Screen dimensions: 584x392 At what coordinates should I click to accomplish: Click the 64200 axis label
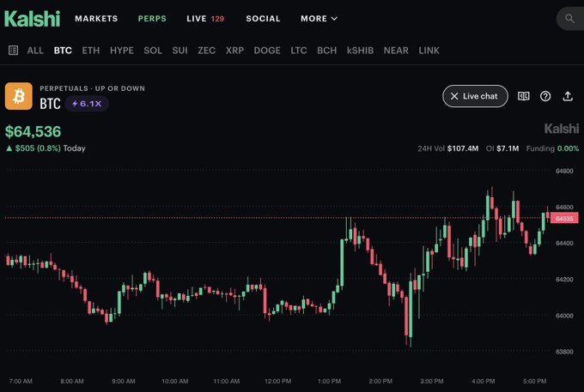564,280
